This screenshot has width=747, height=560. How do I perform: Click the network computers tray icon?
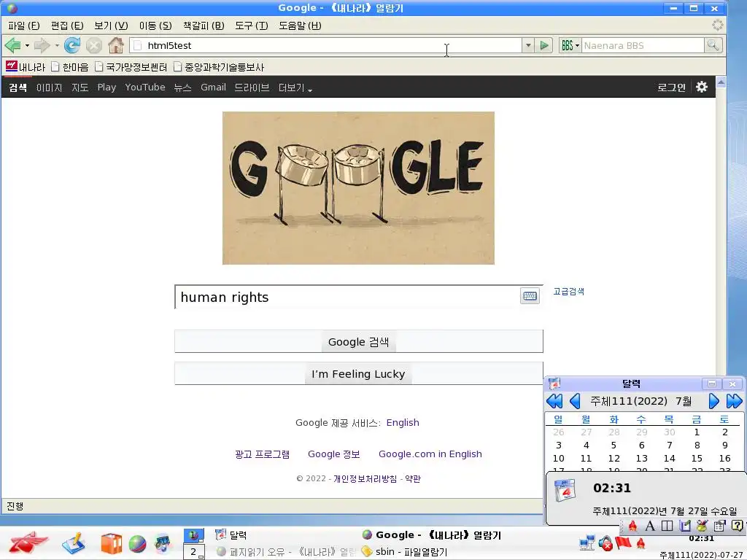pos(587,542)
